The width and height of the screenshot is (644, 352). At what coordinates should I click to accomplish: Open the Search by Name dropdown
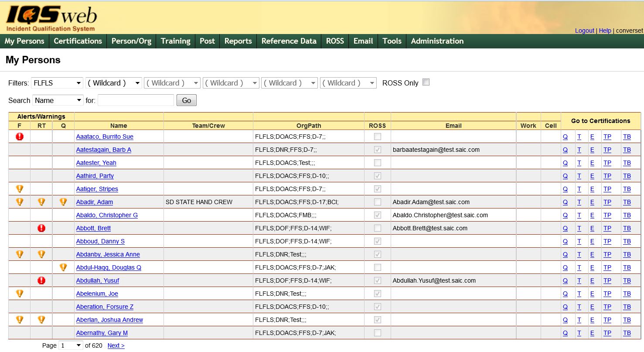pos(58,100)
